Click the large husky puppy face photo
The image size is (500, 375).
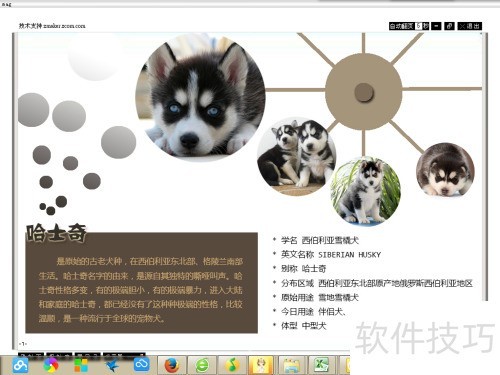click(200, 98)
